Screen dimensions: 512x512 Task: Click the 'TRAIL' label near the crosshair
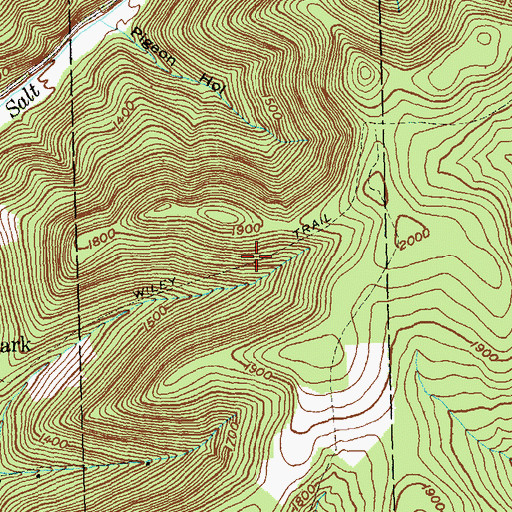pos(313,227)
